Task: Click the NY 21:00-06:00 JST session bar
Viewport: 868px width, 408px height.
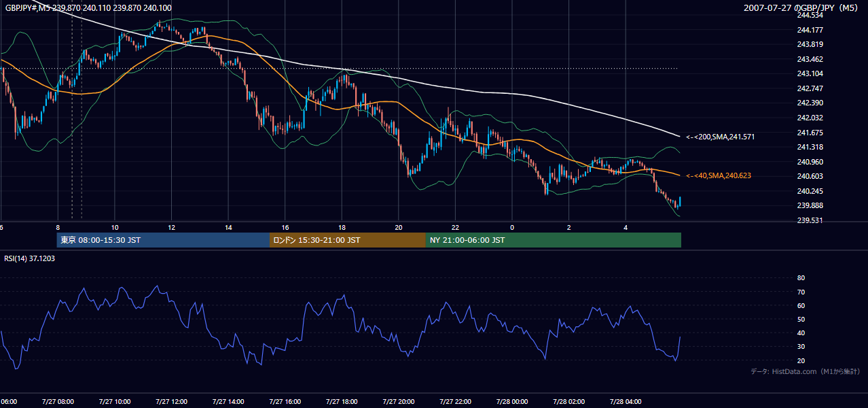Action: [x=554, y=240]
